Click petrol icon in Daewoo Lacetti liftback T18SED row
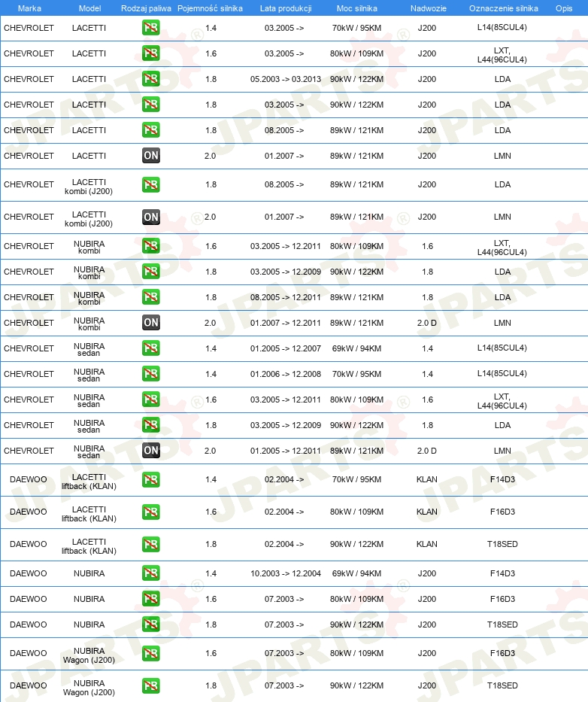This screenshot has width=588, height=702. [x=151, y=545]
